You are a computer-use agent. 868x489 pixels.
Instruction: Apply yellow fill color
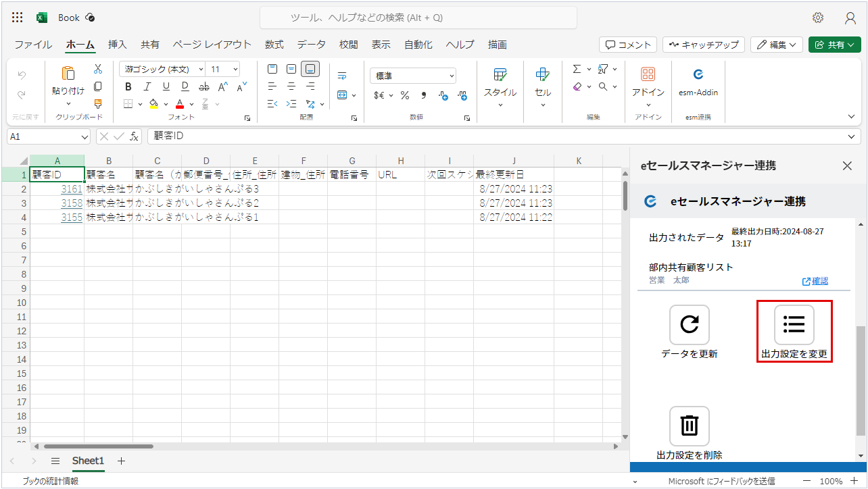click(153, 104)
